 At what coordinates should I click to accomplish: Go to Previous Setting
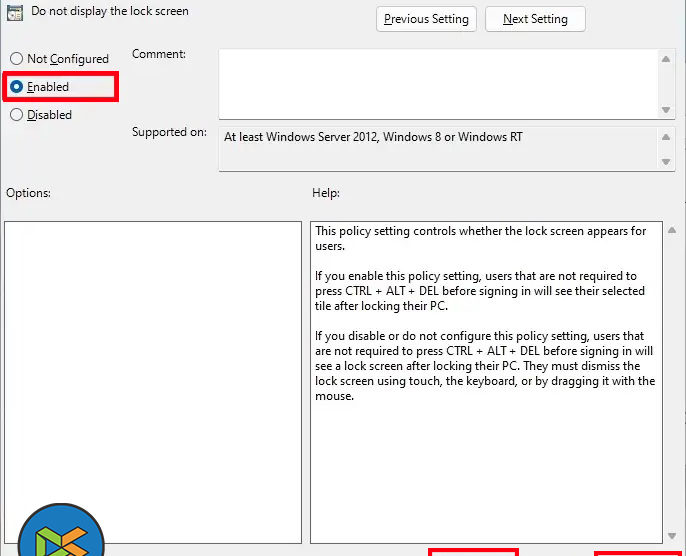point(426,19)
